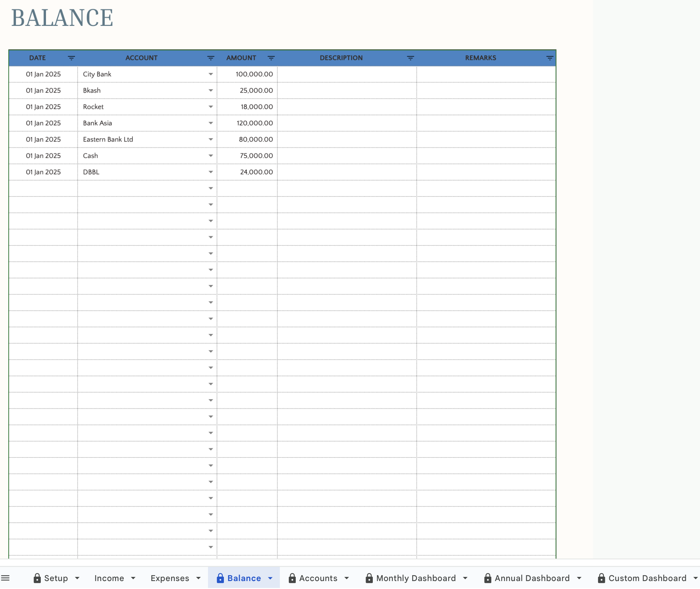700x589 pixels.
Task: Expand the Eastern Bank Ltd account dropdown
Action: [210, 139]
